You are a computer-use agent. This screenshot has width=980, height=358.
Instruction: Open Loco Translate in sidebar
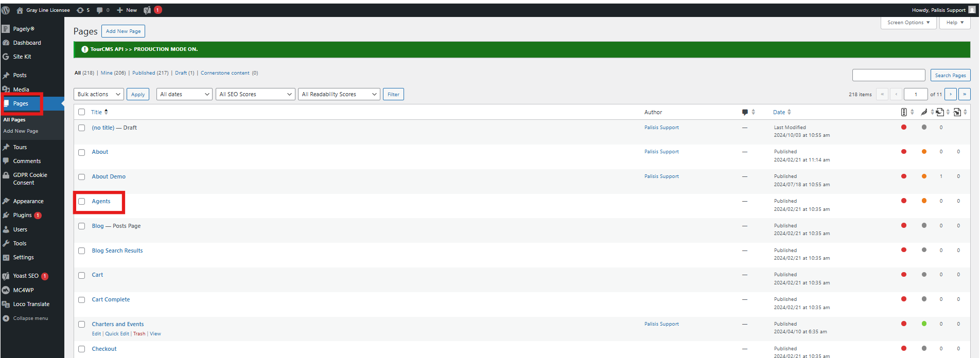(32, 304)
